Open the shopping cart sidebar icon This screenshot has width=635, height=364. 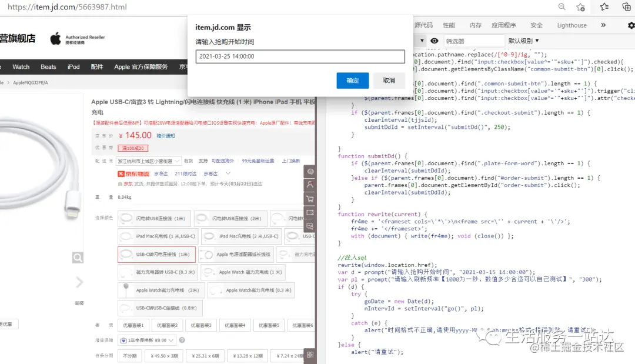[310, 199]
